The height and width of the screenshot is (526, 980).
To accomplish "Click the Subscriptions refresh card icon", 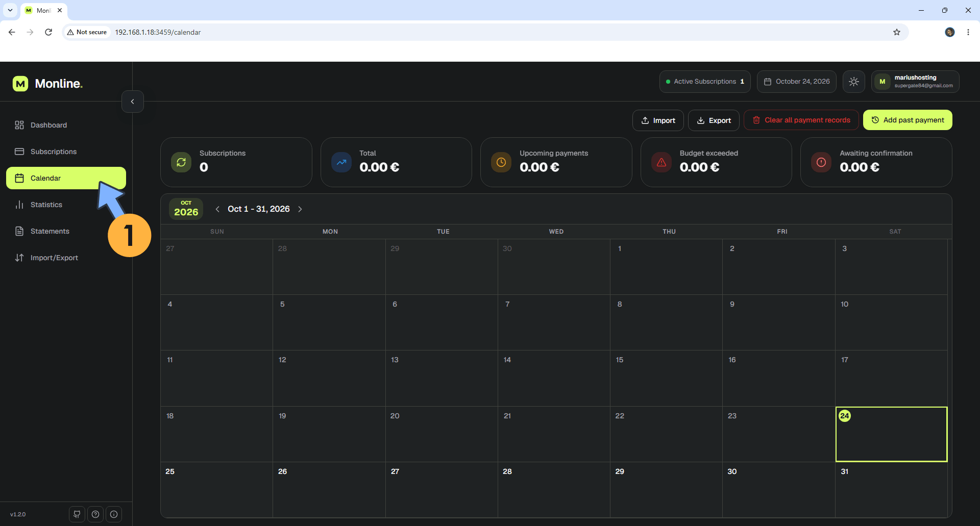I will click(181, 162).
